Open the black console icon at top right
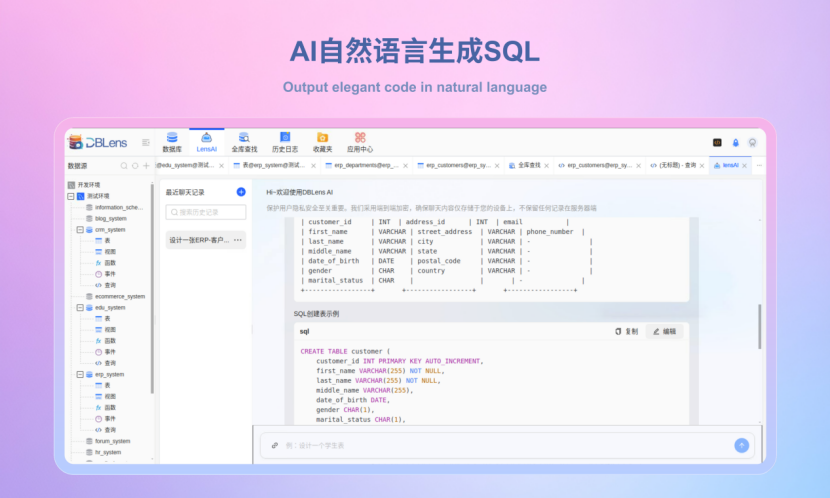 [717, 142]
